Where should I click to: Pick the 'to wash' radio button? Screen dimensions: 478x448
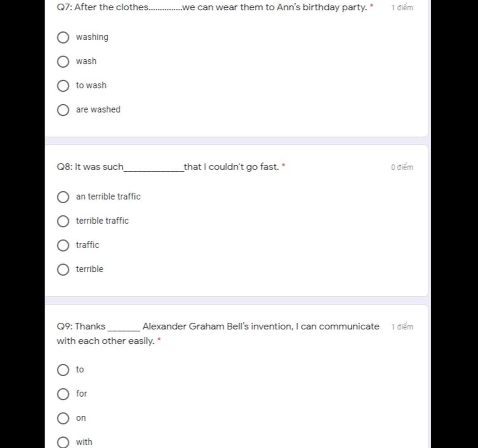[x=63, y=86]
